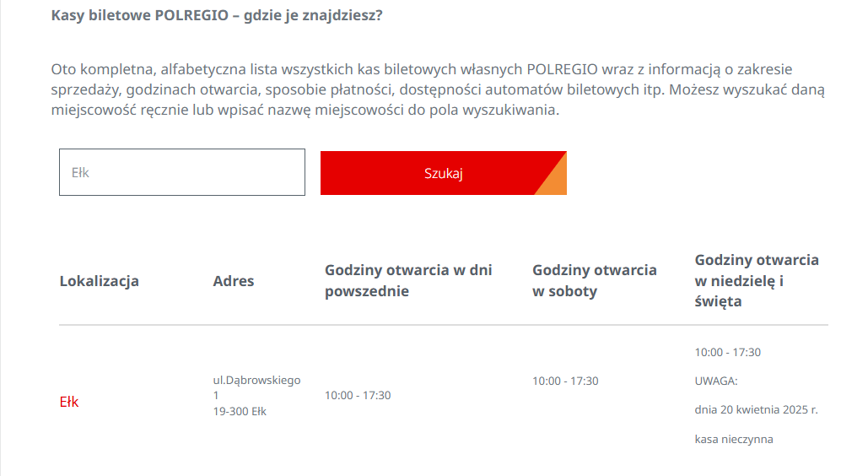Image resolution: width=868 pixels, height=476 pixels.
Task: Click the 19-300 Ełk postal code text
Action: (240, 412)
